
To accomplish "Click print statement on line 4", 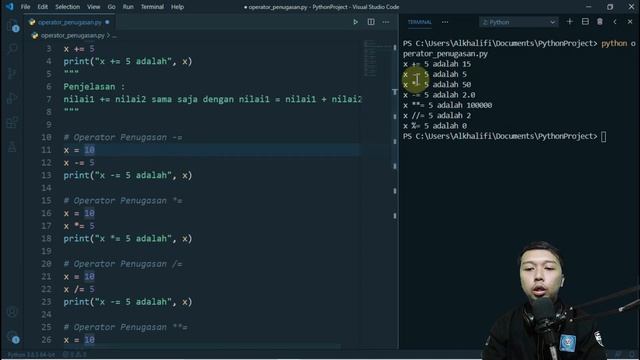I will (x=128, y=61).
